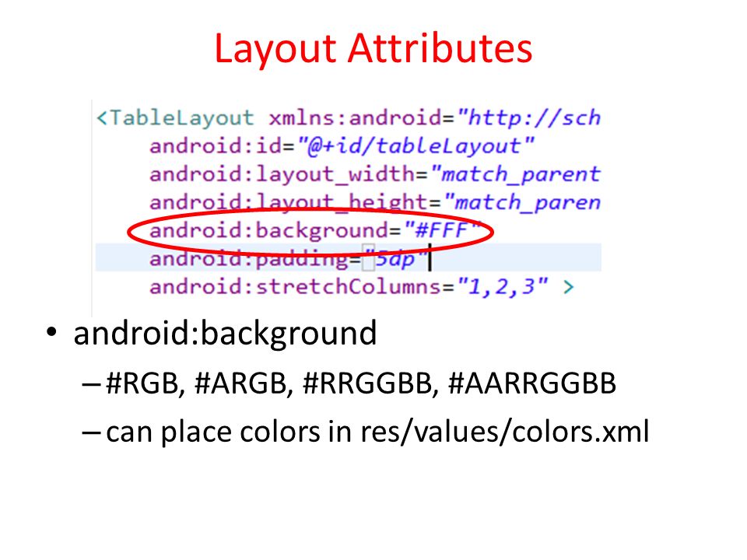747x560 pixels.
Task: Click the android:layout_height code line
Action: coord(375,202)
